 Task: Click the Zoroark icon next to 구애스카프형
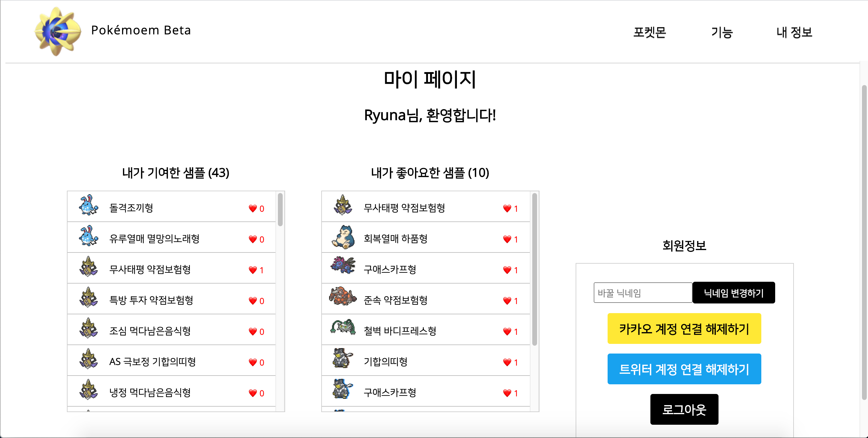coord(343,265)
